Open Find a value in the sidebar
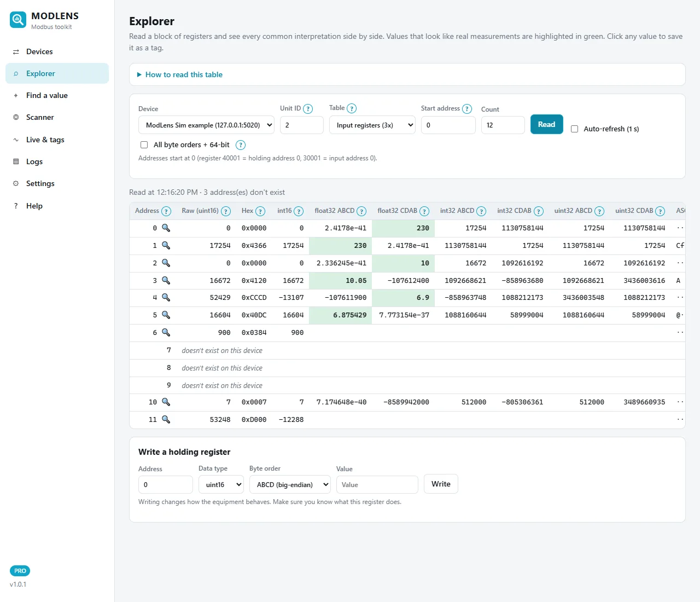Screen dimensions: 700x602 [57, 95]
